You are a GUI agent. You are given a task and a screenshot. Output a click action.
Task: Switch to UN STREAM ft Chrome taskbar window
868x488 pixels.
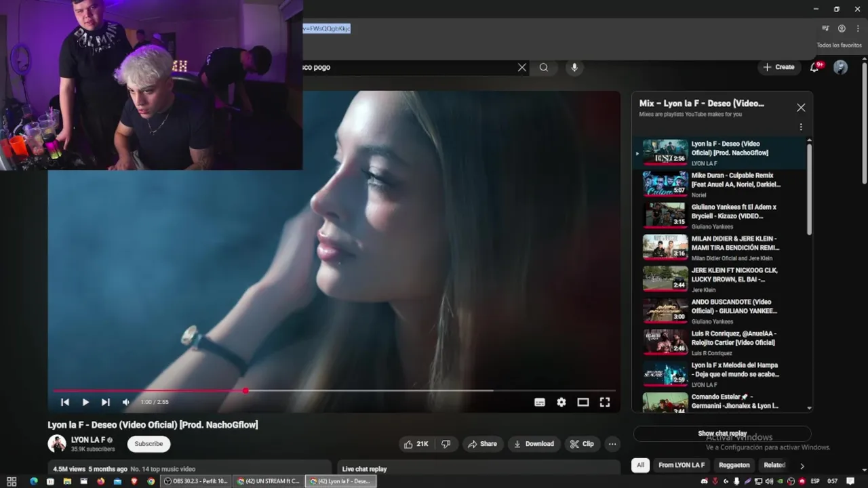(x=268, y=481)
